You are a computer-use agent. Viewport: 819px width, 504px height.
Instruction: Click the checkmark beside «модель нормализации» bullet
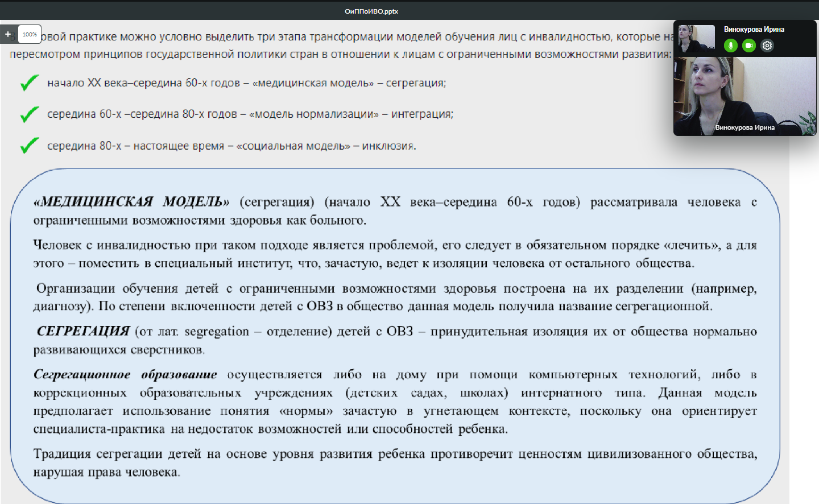click(x=29, y=114)
